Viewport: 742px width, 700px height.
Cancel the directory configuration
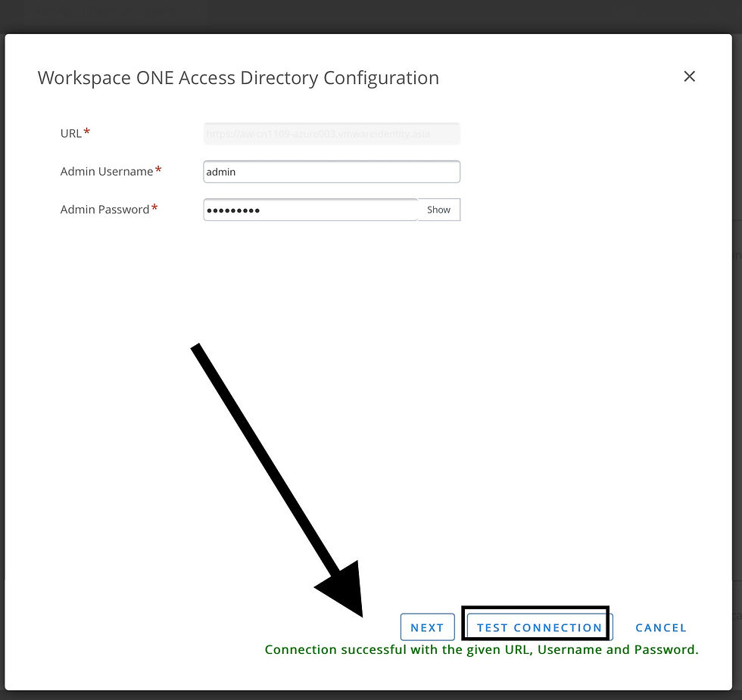(660, 627)
